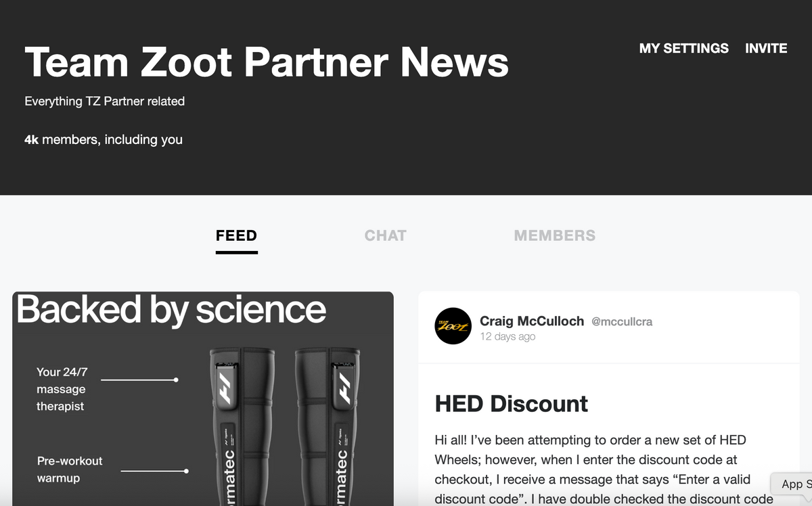812x506 pixels.
Task: Click the partially visible App button
Action: 792,484
